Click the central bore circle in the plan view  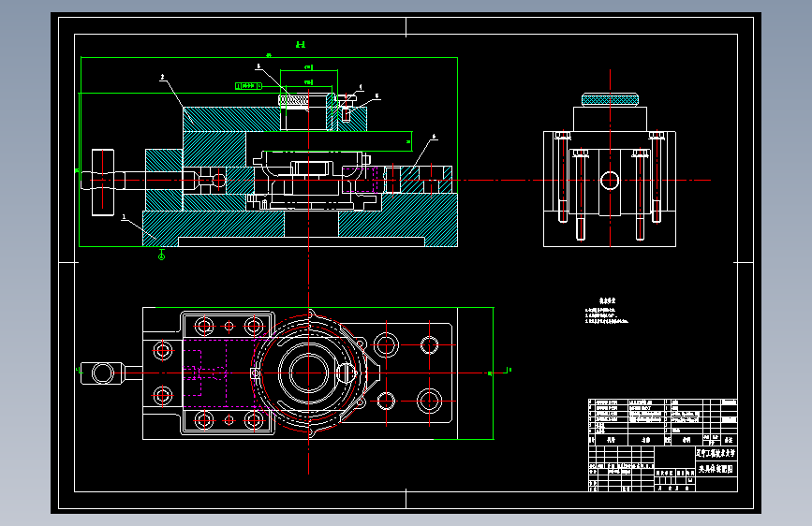tap(309, 373)
